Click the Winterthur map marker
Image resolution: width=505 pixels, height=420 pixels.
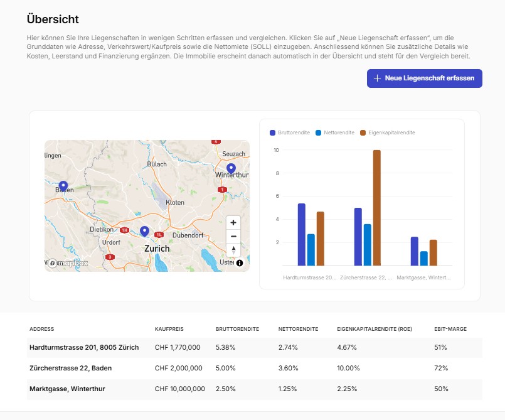tap(231, 168)
